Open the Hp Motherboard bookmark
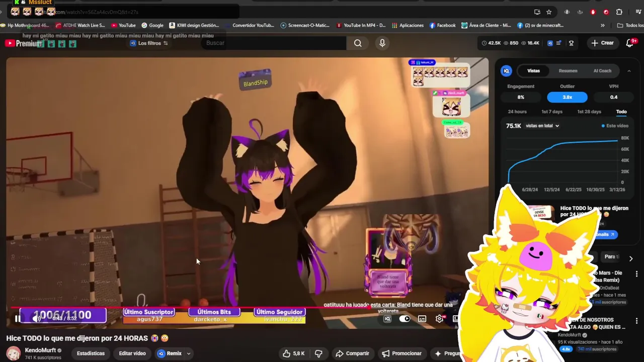 25,25
